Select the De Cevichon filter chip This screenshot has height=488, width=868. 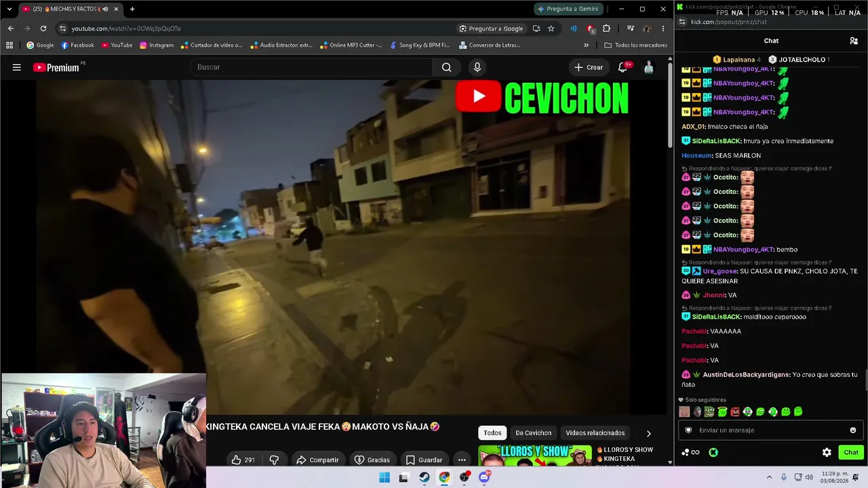coord(534,433)
